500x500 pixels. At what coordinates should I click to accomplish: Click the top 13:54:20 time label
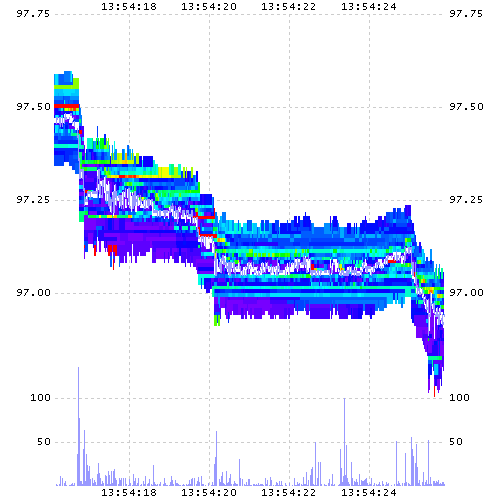[x=209, y=7]
